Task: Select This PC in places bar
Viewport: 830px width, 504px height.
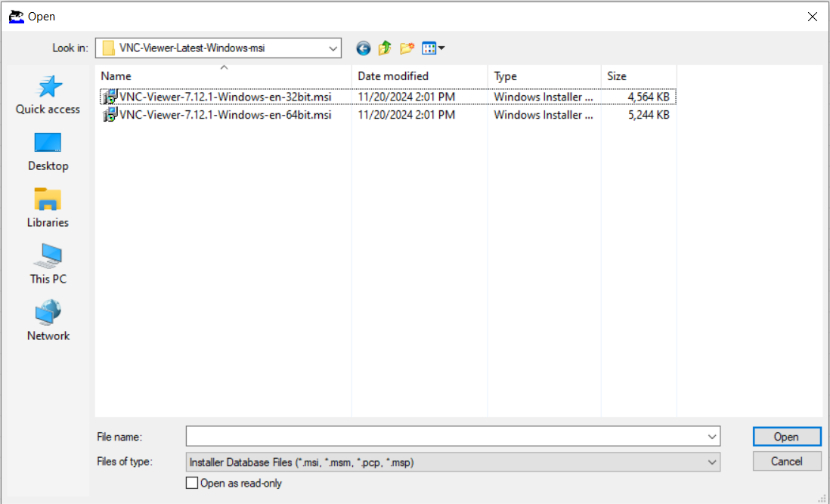Action: (x=48, y=264)
